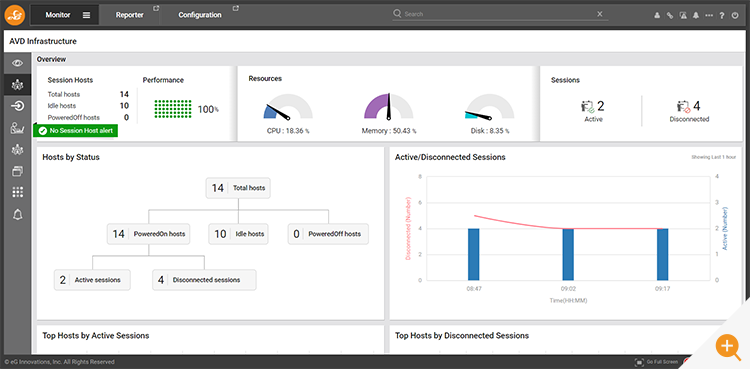Click the CPU gauge dial
750x369 pixels.
[x=288, y=107]
